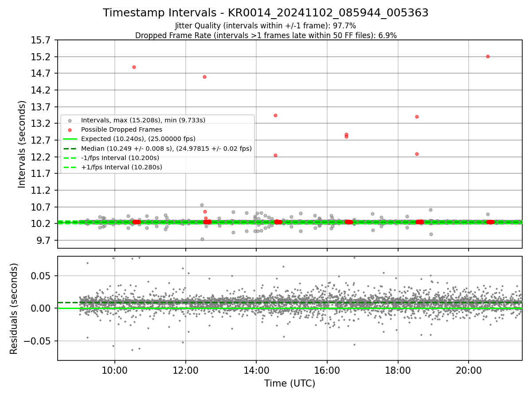Click the 'Intervals (seconds)' y-axis label
The width and height of the screenshot is (532, 399).
pyautogui.click(x=22, y=144)
